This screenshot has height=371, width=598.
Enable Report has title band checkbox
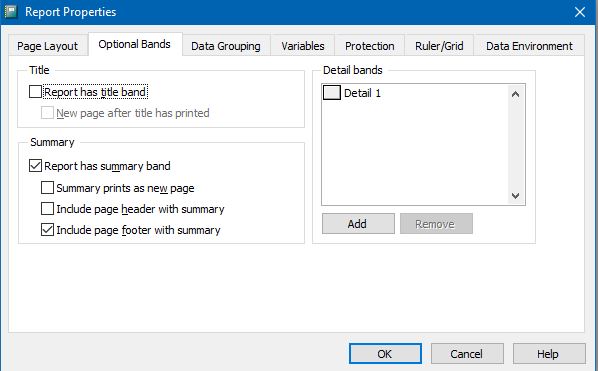[x=35, y=92]
